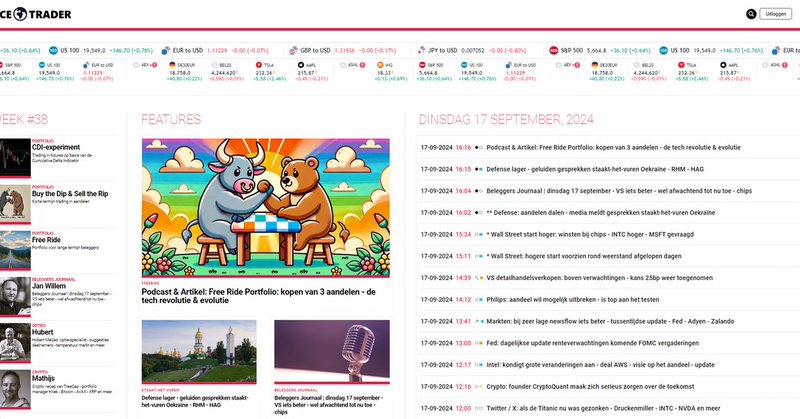
Task: Click the 'DINSDAG 17 SEPTEMBER, 2024' heading
Action: (x=506, y=119)
